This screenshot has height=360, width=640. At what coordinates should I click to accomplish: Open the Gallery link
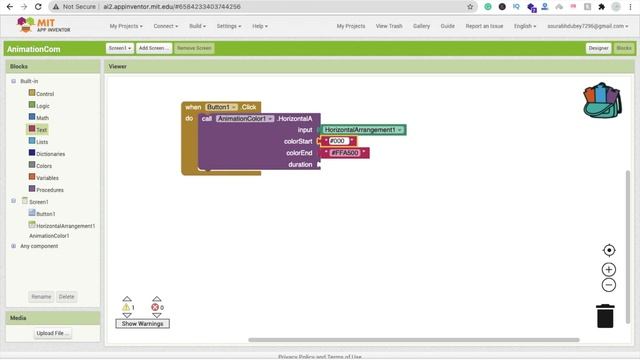(x=421, y=26)
